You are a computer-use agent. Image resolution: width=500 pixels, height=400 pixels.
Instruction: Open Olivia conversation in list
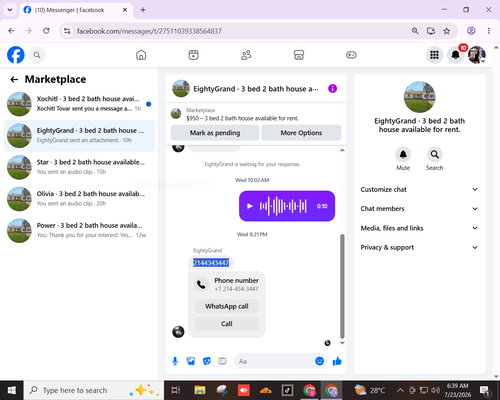[x=79, y=199]
